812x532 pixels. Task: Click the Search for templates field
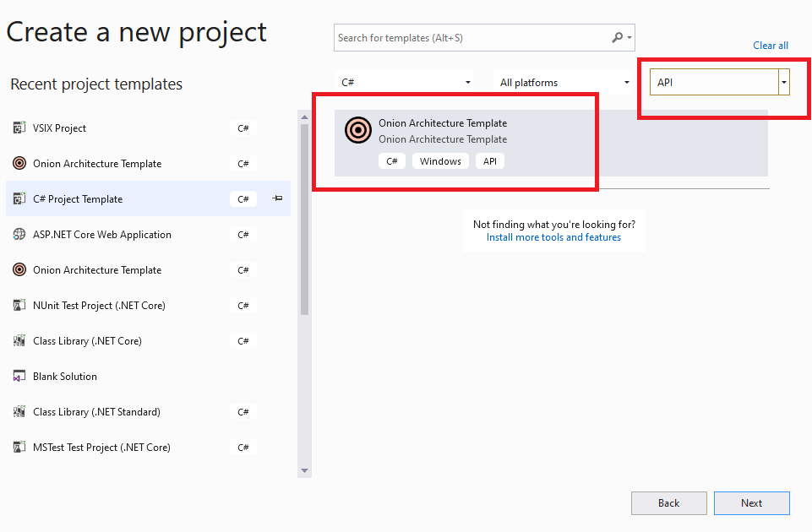[x=473, y=37]
